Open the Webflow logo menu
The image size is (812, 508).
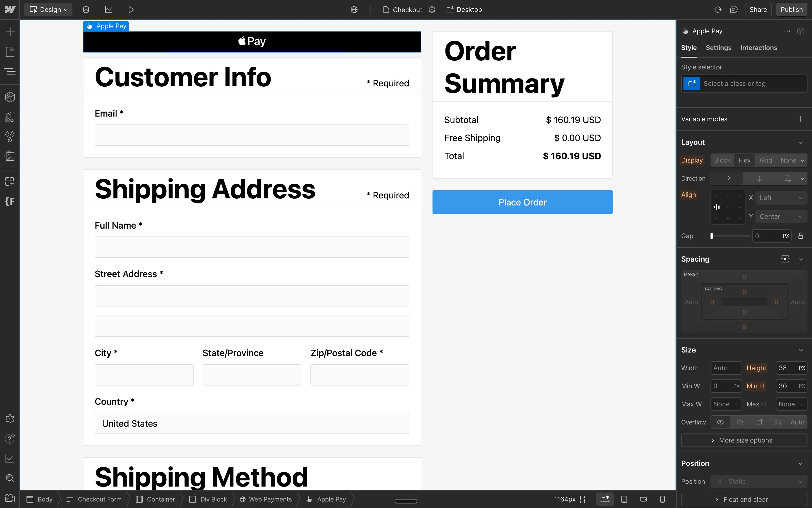[x=10, y=9]
